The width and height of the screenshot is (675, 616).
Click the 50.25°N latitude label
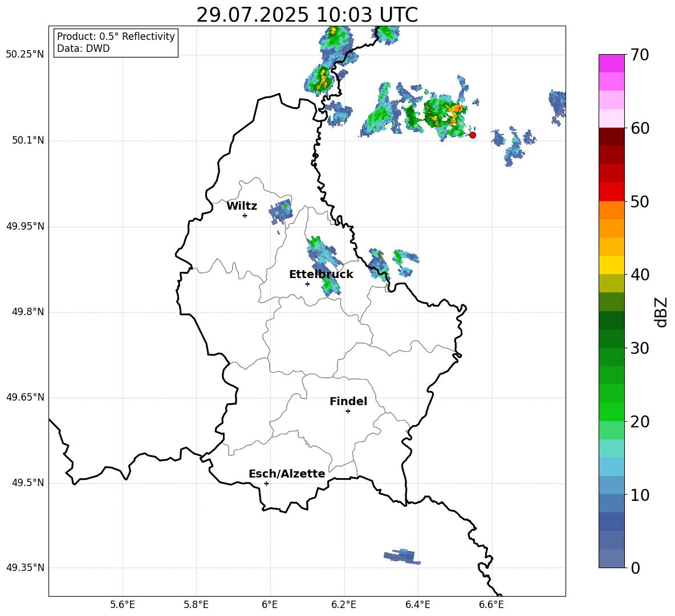25,55
